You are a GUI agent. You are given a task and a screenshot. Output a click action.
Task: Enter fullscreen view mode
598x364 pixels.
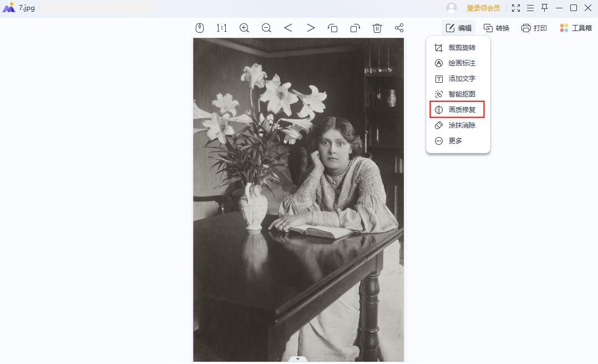516,8
